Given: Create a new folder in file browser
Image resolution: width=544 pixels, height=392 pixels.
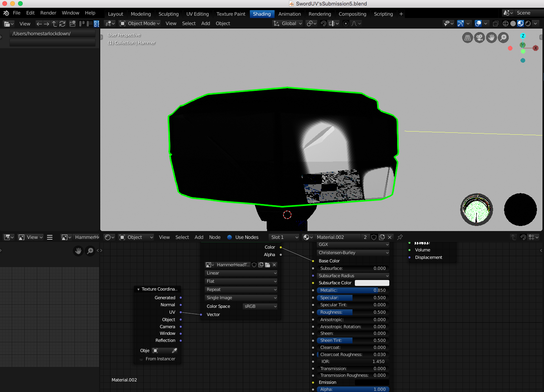Looking at the screenshot, I should tap(72, 24).
